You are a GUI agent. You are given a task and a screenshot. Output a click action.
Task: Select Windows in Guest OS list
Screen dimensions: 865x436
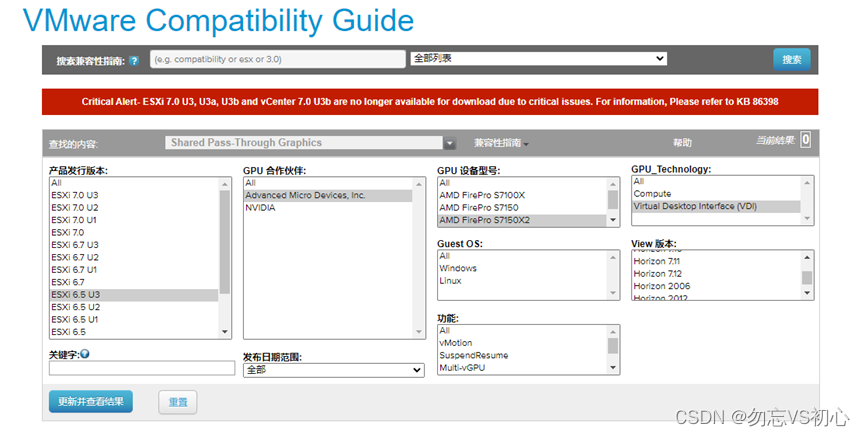[x=522, y=268]
